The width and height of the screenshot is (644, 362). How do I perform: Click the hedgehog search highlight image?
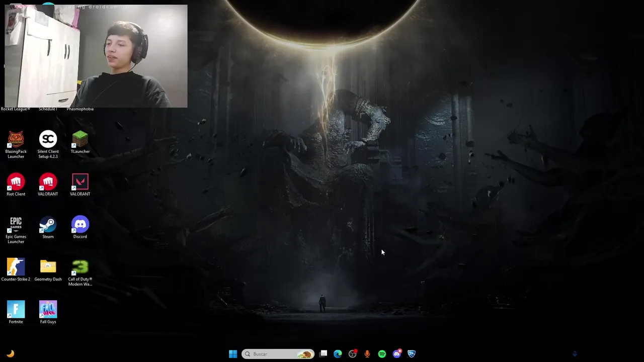(304, 354)
